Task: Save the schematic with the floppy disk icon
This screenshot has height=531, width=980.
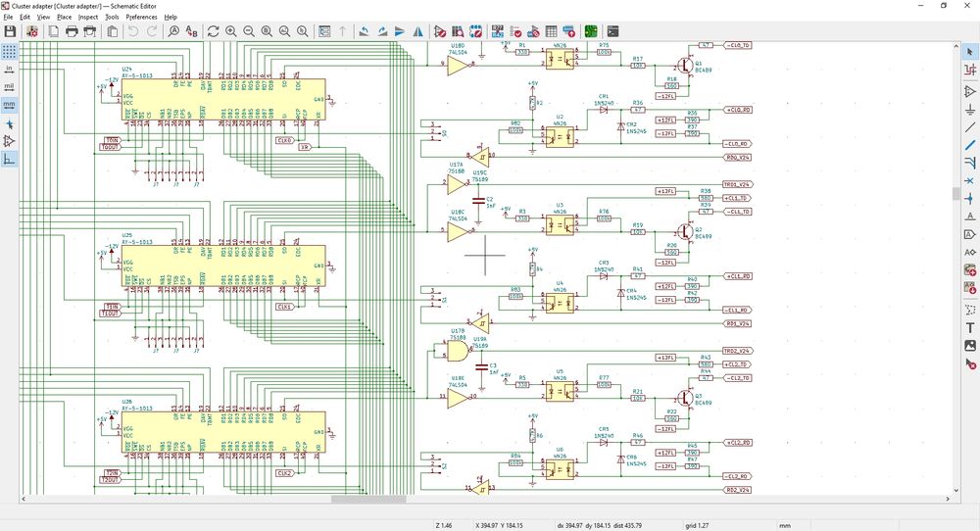Action: click(10, 31)
